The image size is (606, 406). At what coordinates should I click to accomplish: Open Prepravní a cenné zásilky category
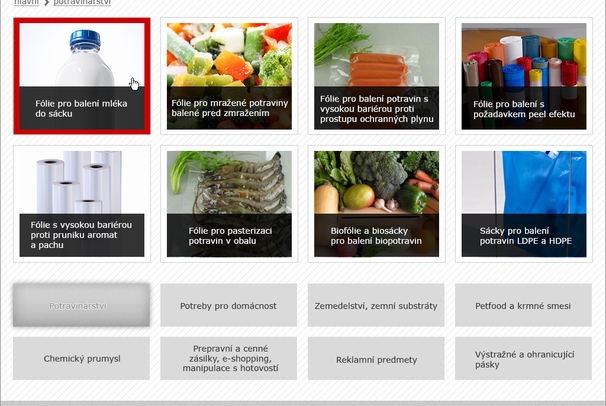(x=229, y=358)
